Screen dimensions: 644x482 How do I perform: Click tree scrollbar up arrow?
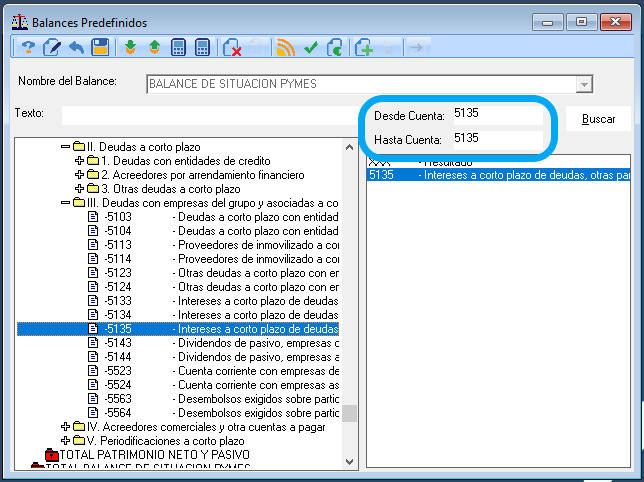point(350,147)
